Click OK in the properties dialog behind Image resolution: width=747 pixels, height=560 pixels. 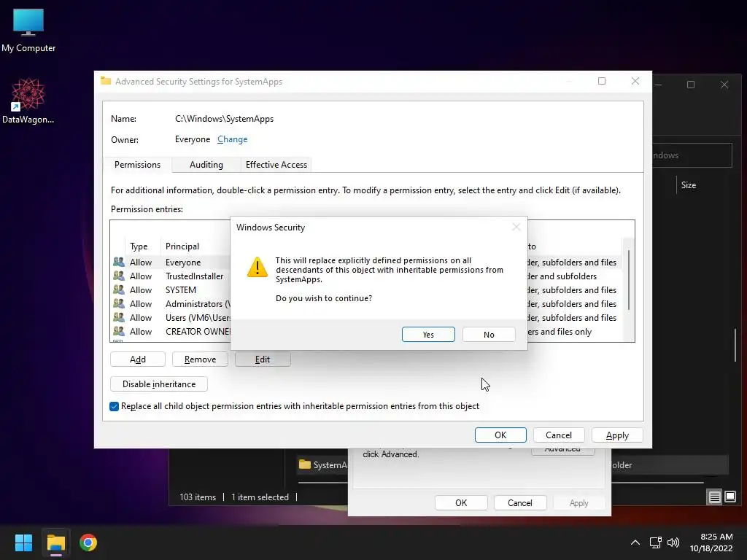tap(461, 503)
